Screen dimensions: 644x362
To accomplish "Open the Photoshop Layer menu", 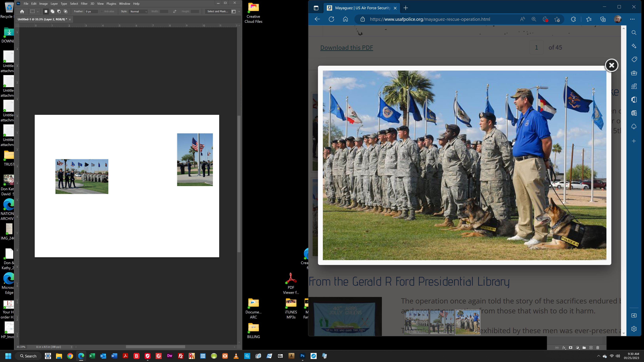I will coord(54,4).
